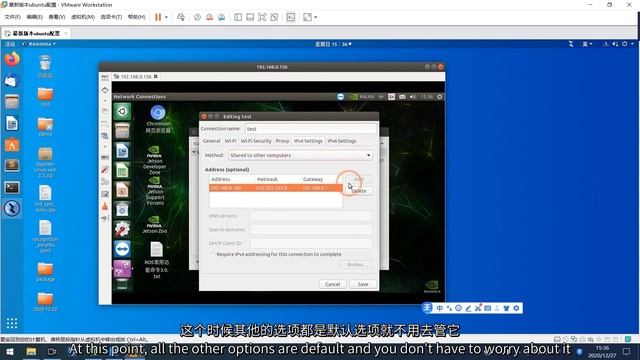
Task: Open the Remmina app menu in top bar
Action: tap(39, 44)
